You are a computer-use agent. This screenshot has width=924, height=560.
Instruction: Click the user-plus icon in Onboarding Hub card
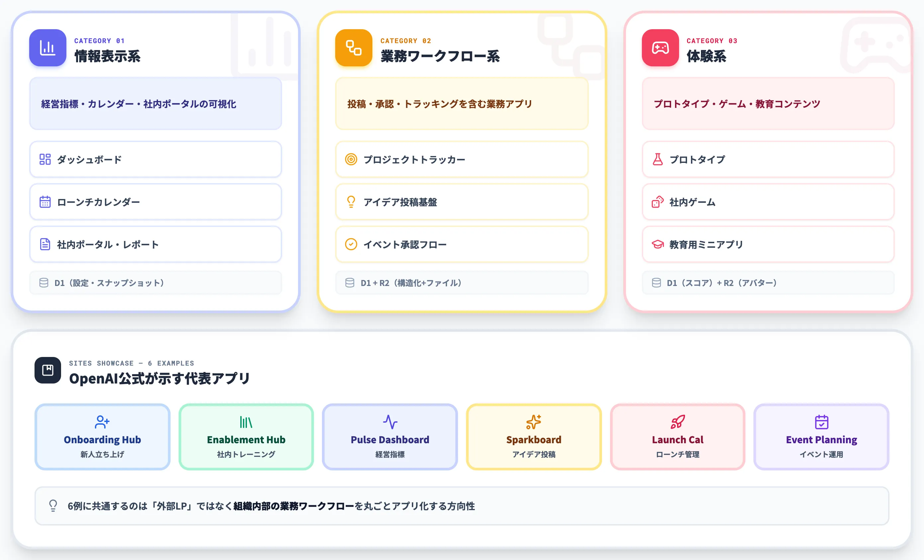(102, 422)
